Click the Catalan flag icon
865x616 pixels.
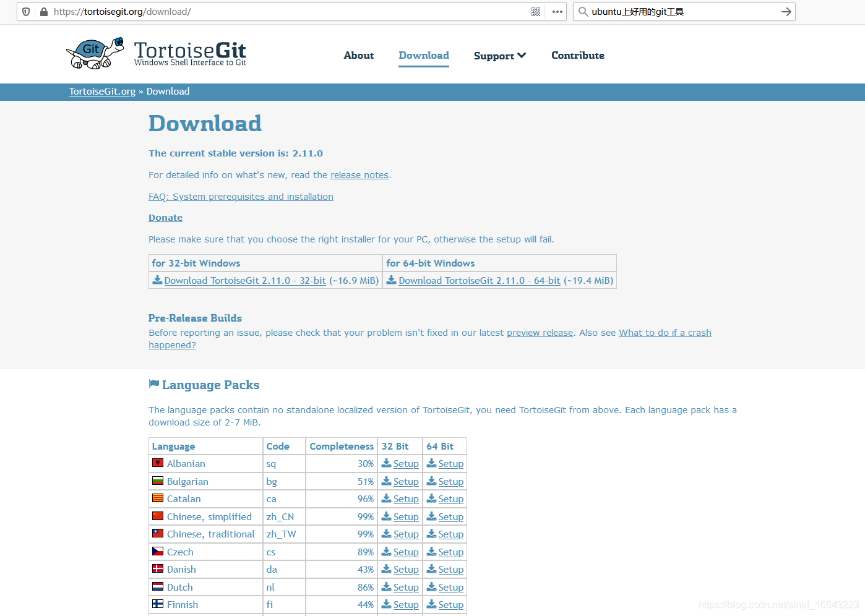pyautogui.click(x=158, y=498)
